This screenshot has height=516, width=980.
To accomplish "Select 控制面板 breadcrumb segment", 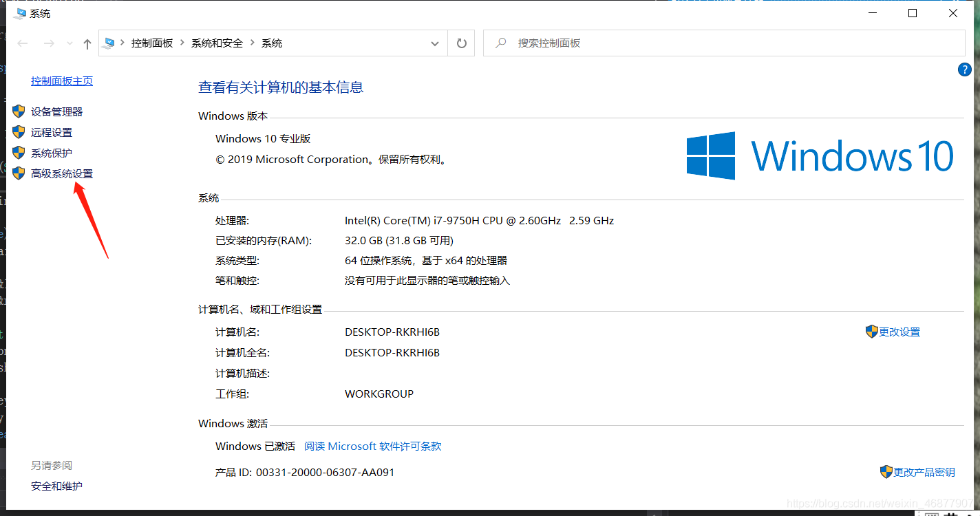I will click(152, 43).
